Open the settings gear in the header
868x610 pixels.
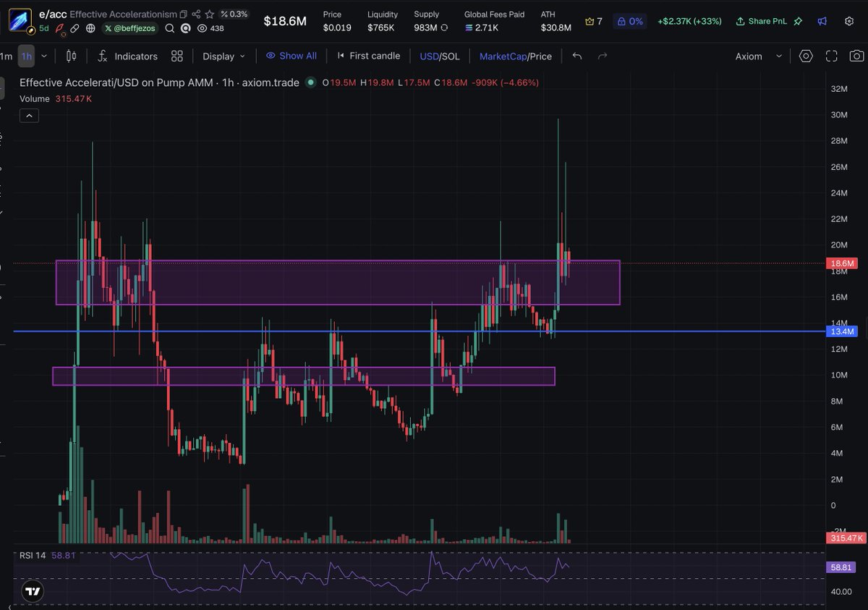click(849, 21)
